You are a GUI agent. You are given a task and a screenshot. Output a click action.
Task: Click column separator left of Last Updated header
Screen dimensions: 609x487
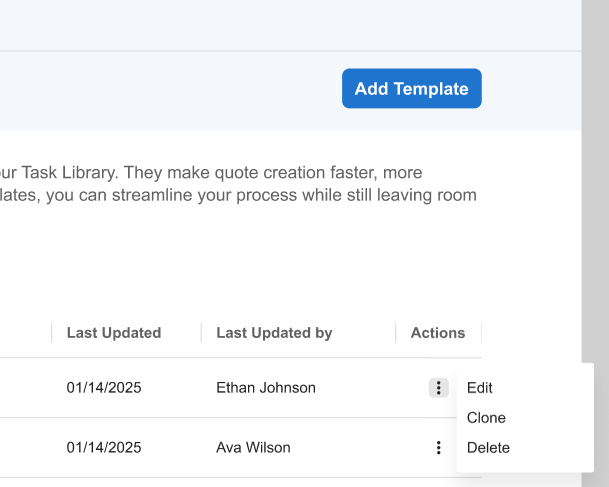(52, 333)
